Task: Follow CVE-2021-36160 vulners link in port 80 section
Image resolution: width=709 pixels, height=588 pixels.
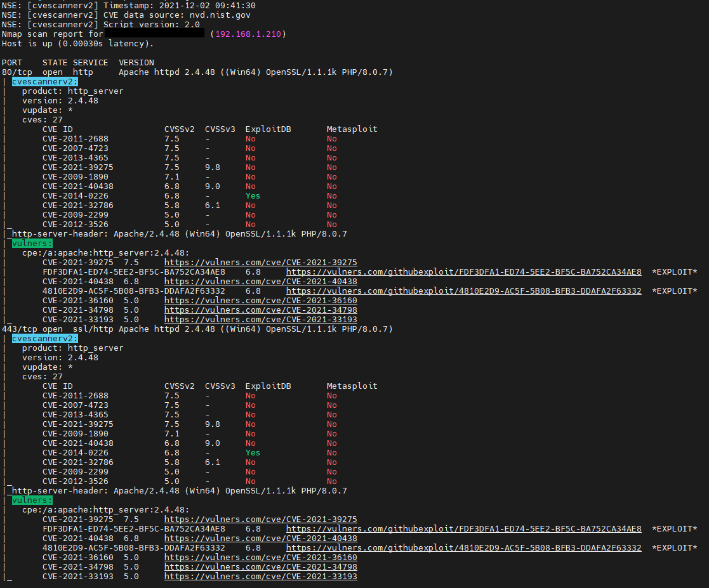Action: pos(260,301)
